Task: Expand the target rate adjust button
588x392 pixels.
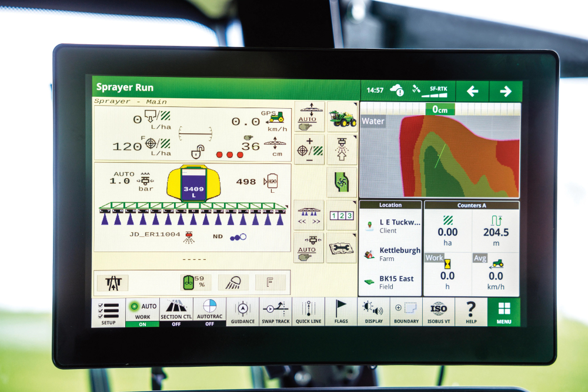Action: pyautogui.click(x=309, y=149)
